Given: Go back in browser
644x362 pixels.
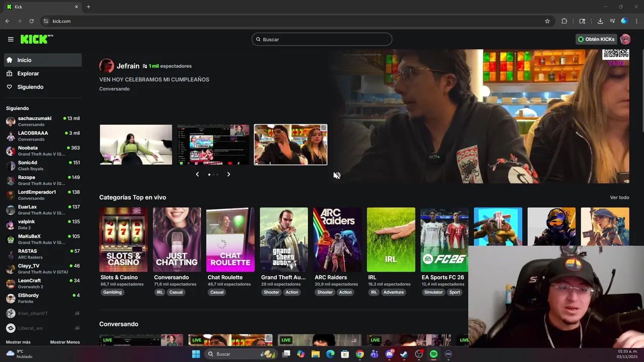Looking at the screenshot, I should pos(7,21).
